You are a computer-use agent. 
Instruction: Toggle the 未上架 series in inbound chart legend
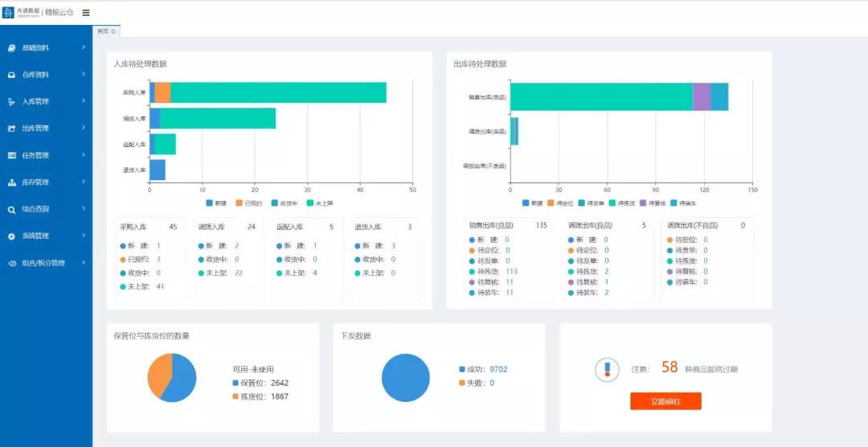tap(320, 203)
